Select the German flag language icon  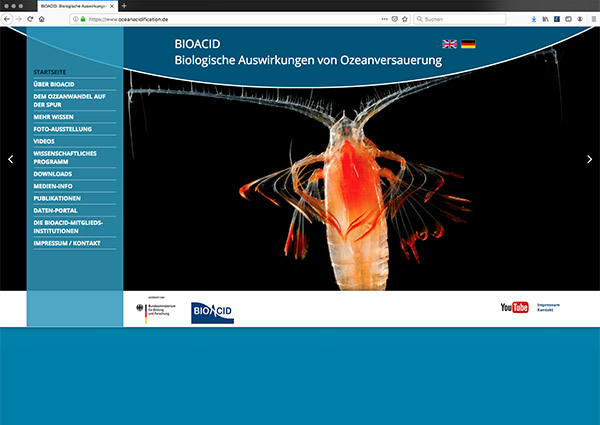pos(468,44)
